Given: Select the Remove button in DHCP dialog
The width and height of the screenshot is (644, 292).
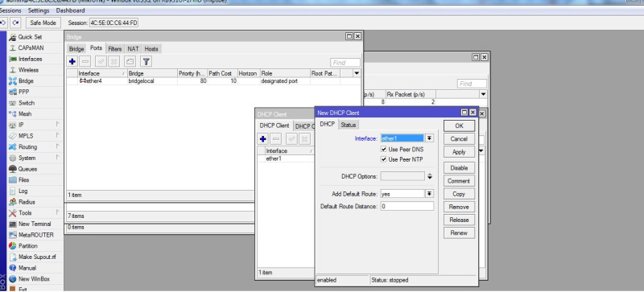Looking at the screenshot, I should click(459, 207).
